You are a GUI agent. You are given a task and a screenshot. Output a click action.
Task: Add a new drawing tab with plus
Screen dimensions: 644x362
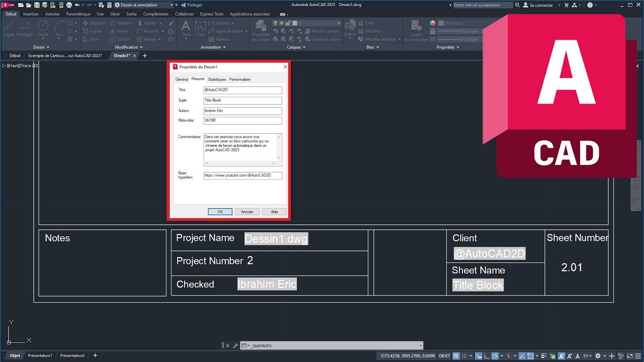pyautogui.click(x=145, y=55)
